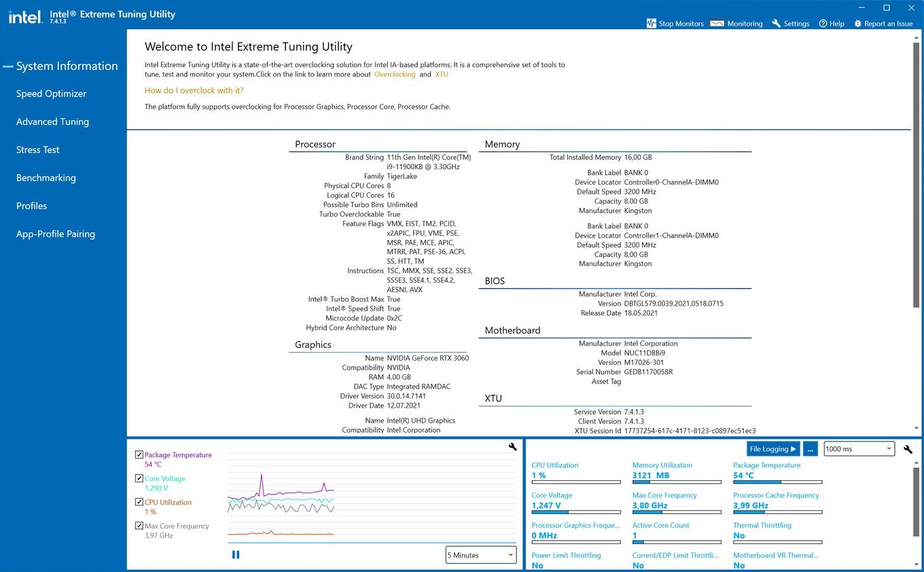This screenshot has width=924, height=572.
Task: Click the wrench icon in graph panel
Action: (513, 446)
